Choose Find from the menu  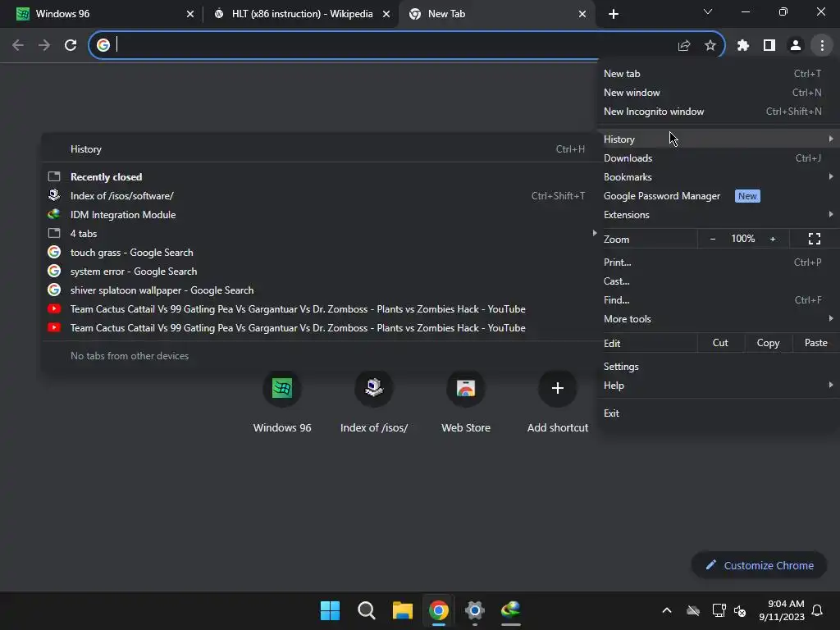click(718, 300)
